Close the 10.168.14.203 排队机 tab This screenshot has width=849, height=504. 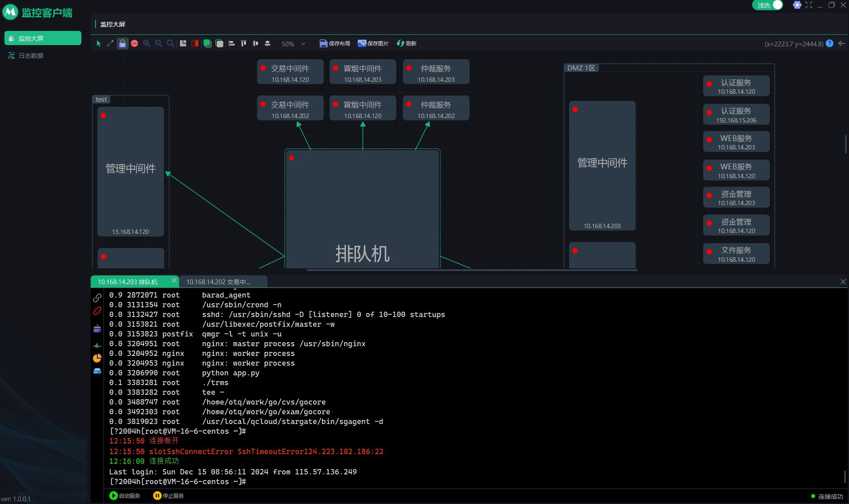174,280
